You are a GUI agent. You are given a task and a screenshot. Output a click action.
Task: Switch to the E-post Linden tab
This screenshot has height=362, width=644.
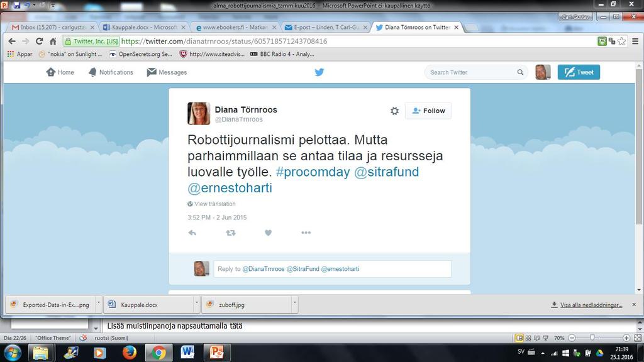326,27
